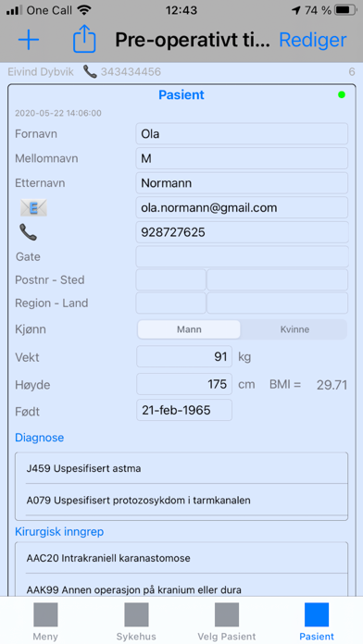Screen dimensions: 363x644
Task: Select J459 Uspesifisert astma row
Action: tap(181, 468)
